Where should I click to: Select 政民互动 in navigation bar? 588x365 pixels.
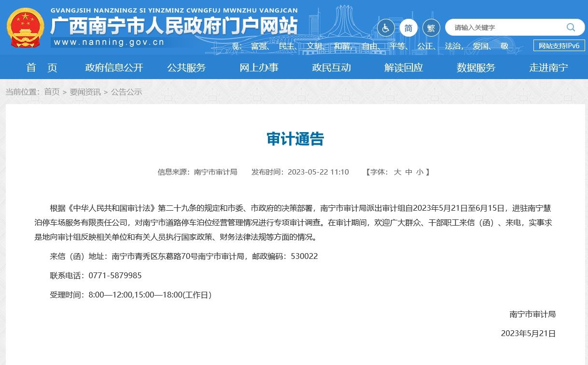pos(331,68)
